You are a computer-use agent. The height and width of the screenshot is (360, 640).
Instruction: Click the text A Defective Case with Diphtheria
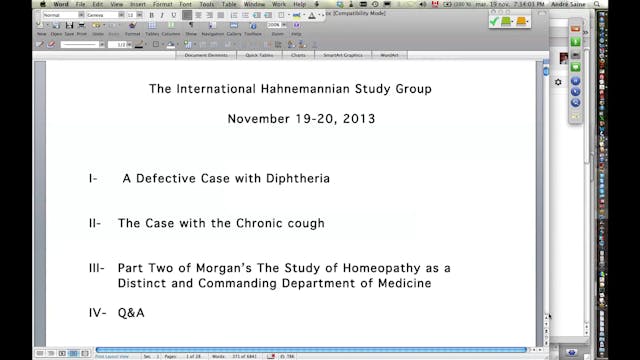click(x=226, y=178)
